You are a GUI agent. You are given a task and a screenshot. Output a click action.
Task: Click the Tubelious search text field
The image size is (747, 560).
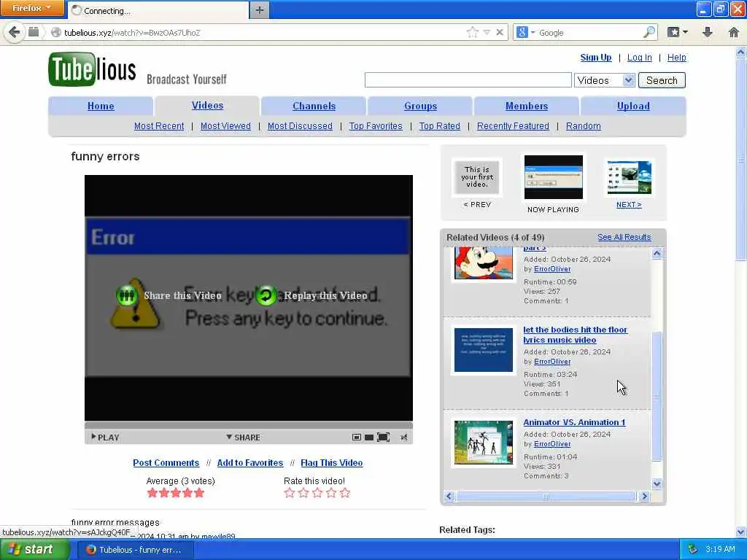[x=468, y=80]
